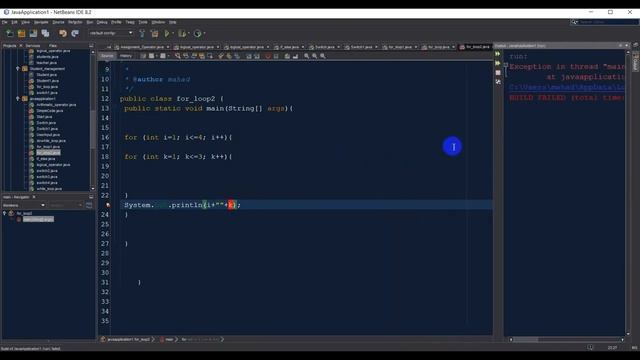Re-run the program from Output panel
Viewport: 640px width, 360px height.
[498, 54]
